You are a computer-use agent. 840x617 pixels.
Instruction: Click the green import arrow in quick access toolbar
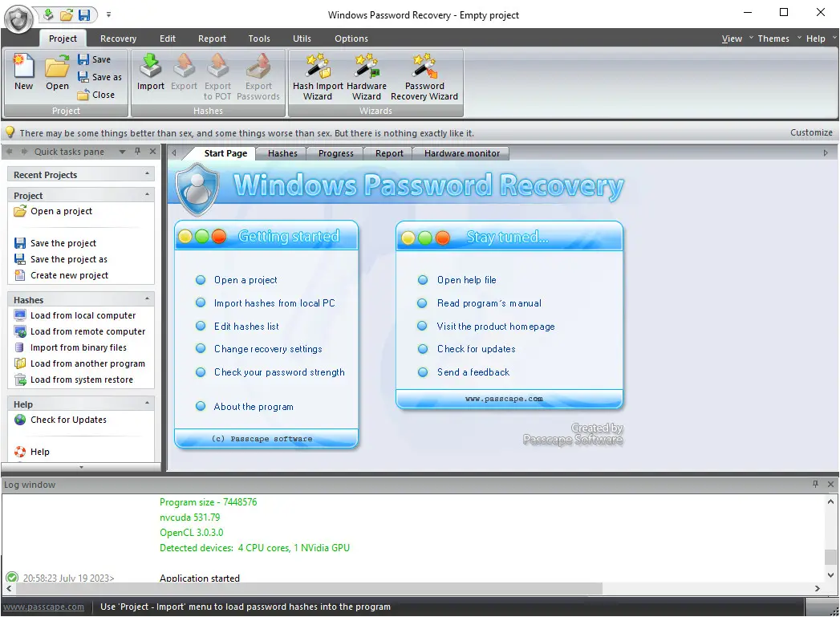point(49,14)
